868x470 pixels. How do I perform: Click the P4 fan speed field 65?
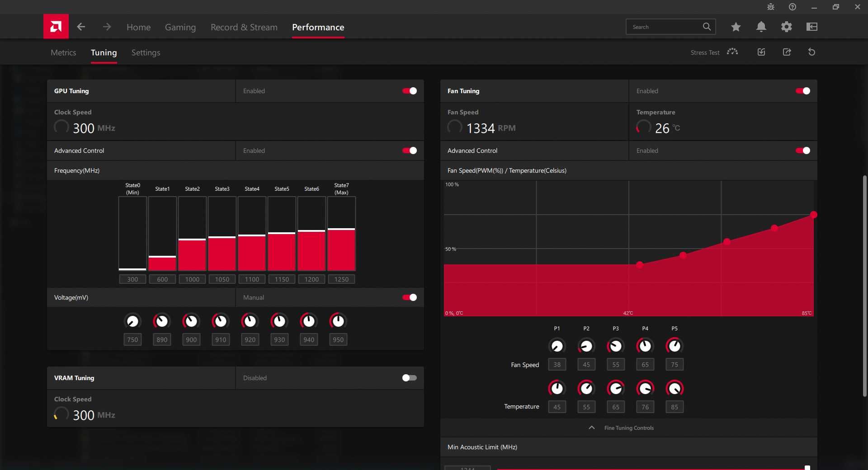pos(645,364)
